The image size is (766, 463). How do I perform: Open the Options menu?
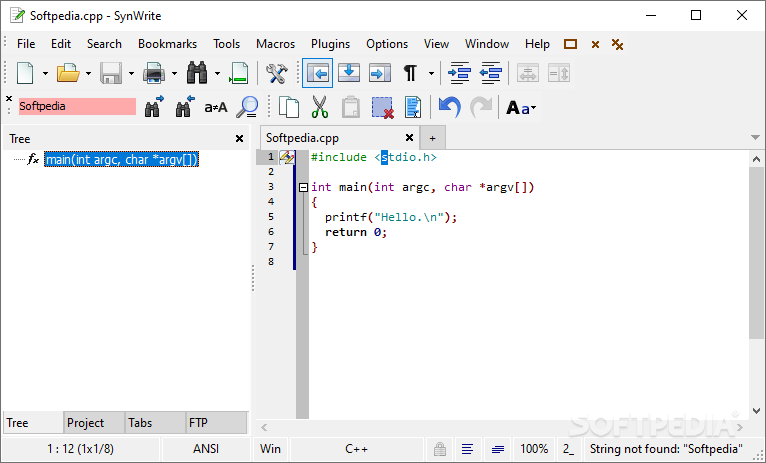(x=387, y=44)
